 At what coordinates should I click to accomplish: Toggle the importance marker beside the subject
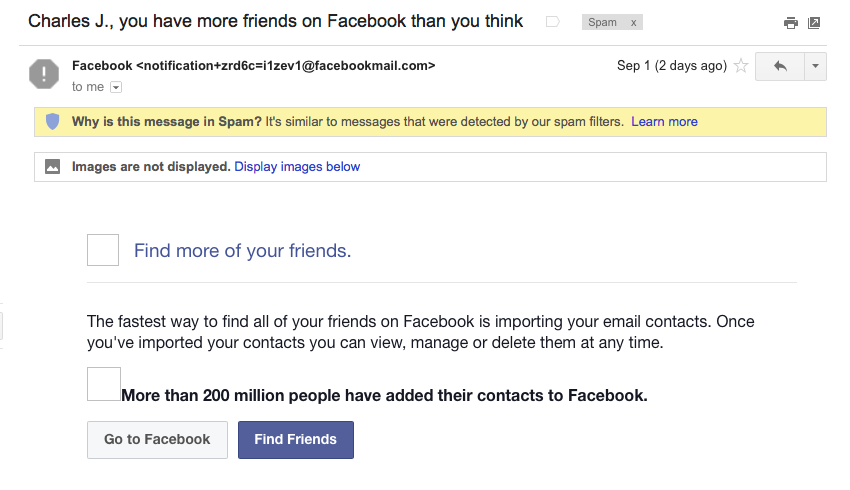point(552,22)
